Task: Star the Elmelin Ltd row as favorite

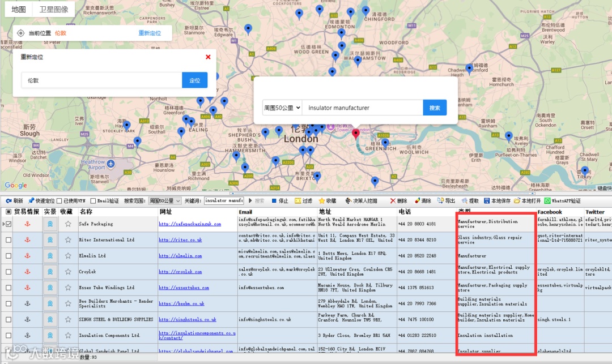Action: pos(68,256)
